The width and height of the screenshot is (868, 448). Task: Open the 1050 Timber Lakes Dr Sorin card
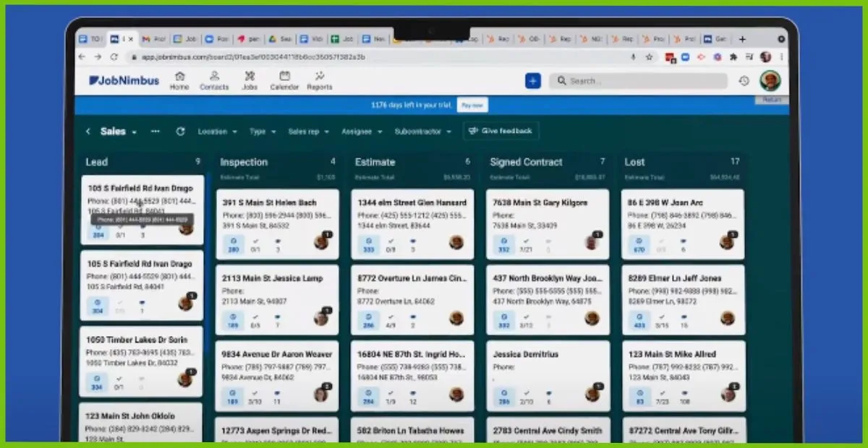[142, 361]
